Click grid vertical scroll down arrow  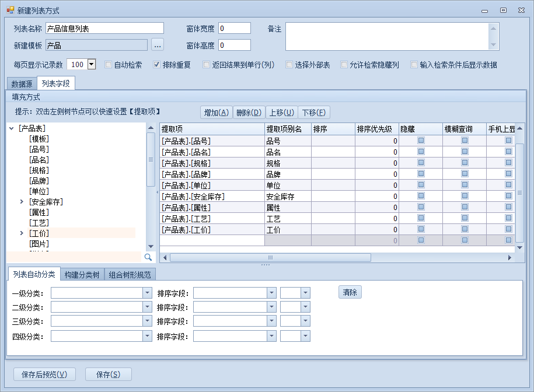pyautogui.click(x=519, y=247)
